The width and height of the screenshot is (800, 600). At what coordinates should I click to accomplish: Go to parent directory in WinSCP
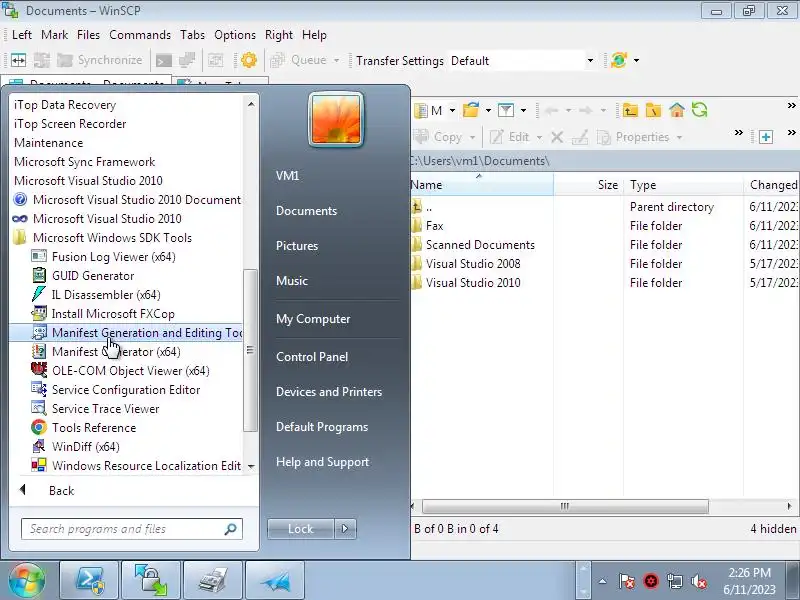click(630, 110)
